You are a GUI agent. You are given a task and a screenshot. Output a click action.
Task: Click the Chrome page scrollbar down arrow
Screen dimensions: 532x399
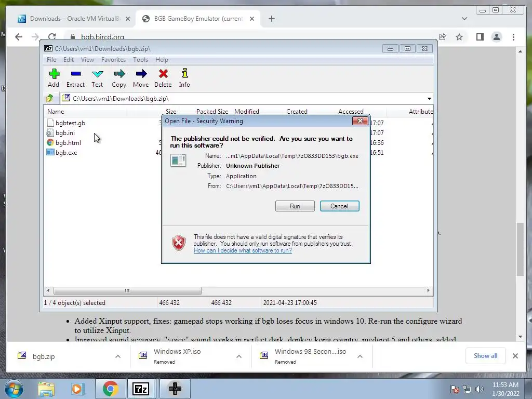coord(520,337)
